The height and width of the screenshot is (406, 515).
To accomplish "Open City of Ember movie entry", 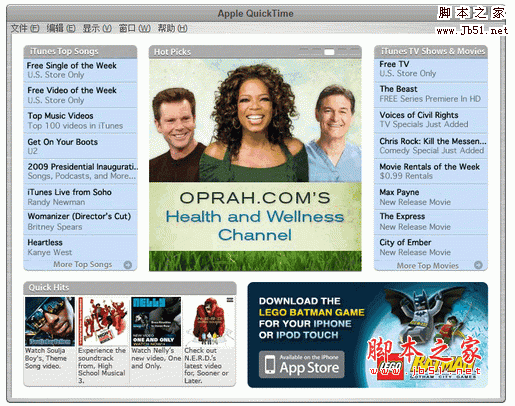I will coord(431,247).
